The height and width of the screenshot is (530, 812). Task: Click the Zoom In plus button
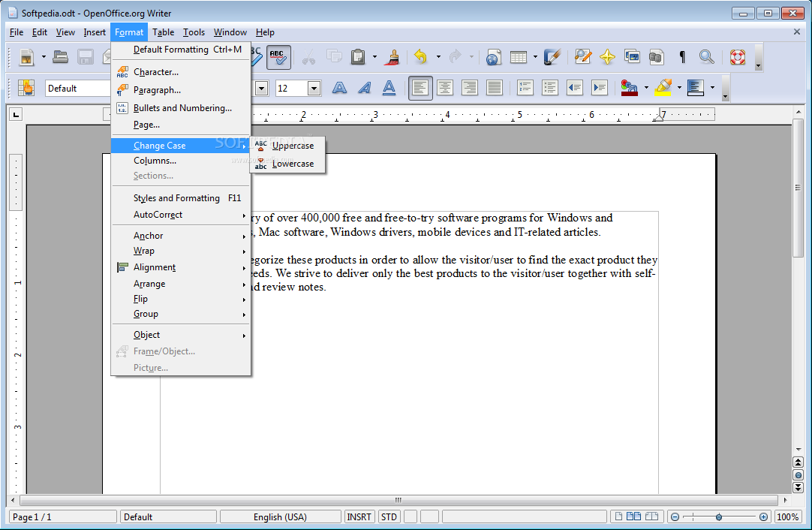tap(763, 517)
